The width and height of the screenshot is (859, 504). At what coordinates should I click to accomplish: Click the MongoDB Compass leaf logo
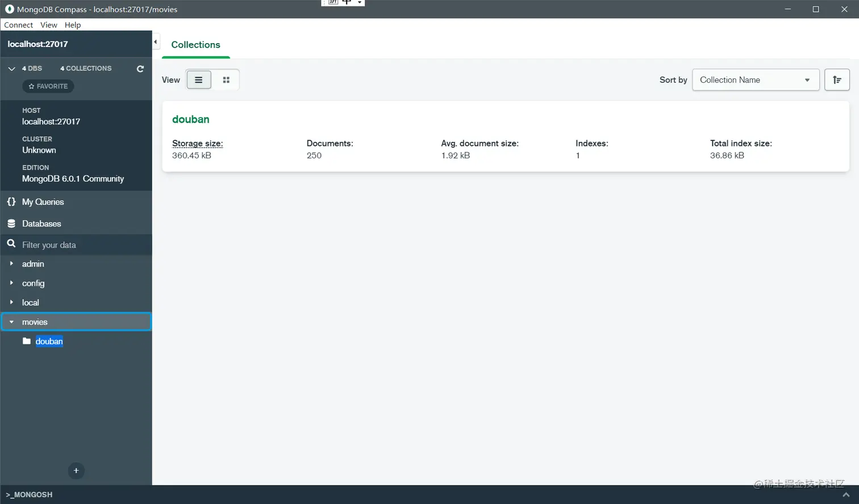click(10, 9)
